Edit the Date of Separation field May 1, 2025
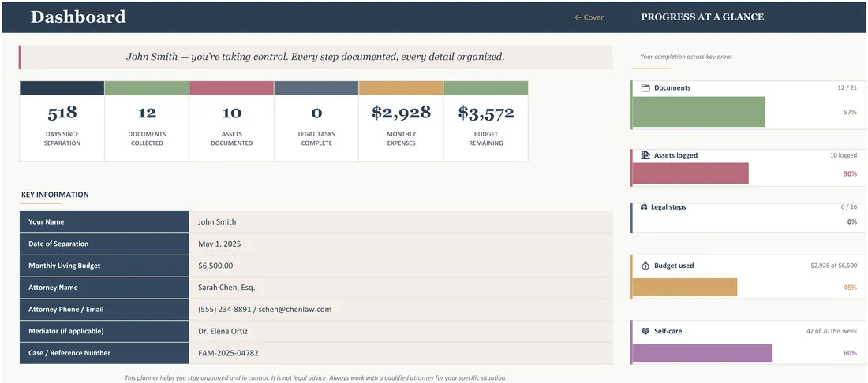 (x=401, y=244)
